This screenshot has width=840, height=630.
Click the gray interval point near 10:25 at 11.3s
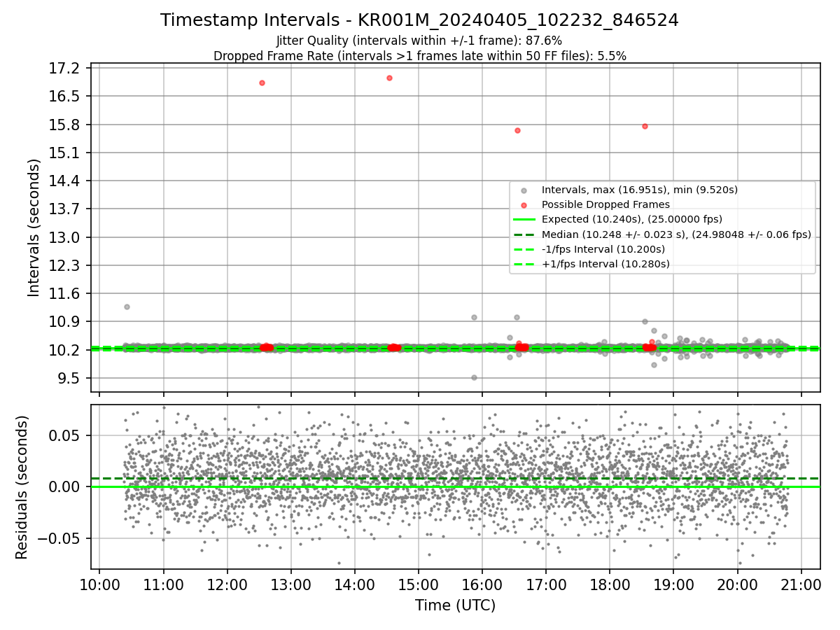click(x=127, y=307)
